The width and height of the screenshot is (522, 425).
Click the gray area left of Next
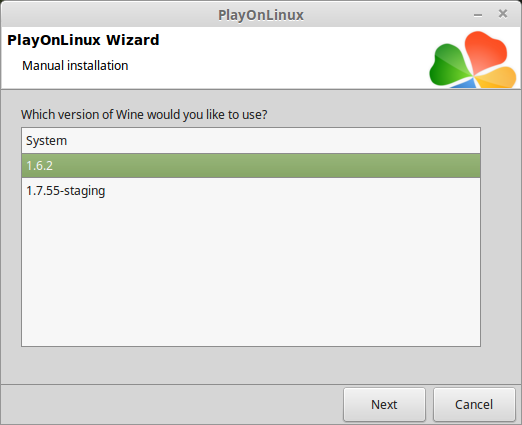click(172, 404)
